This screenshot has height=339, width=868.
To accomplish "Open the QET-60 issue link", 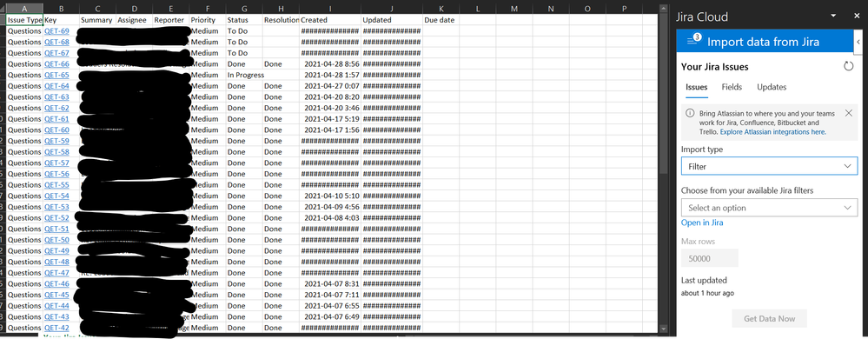I will 56,130.
